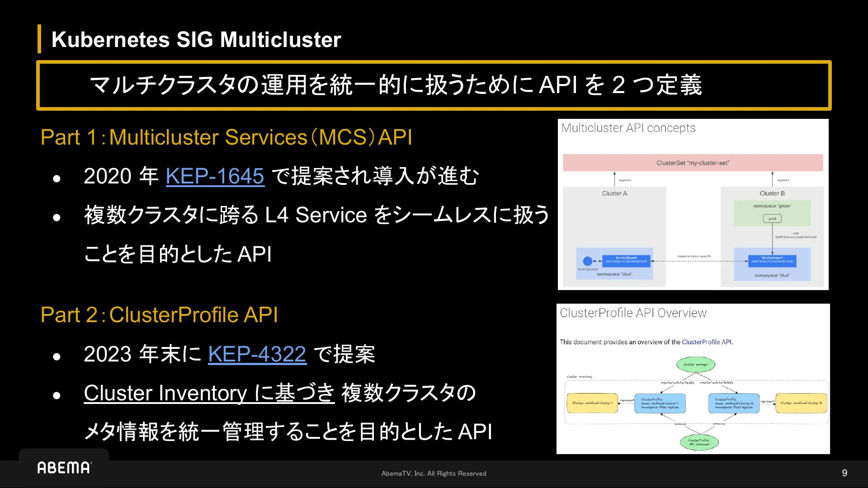Image resolution: width=868 pixels, height=488 pixels.
Task: Click the ABEMA logo in the bottom-left corner
Action: click(63, 468)
